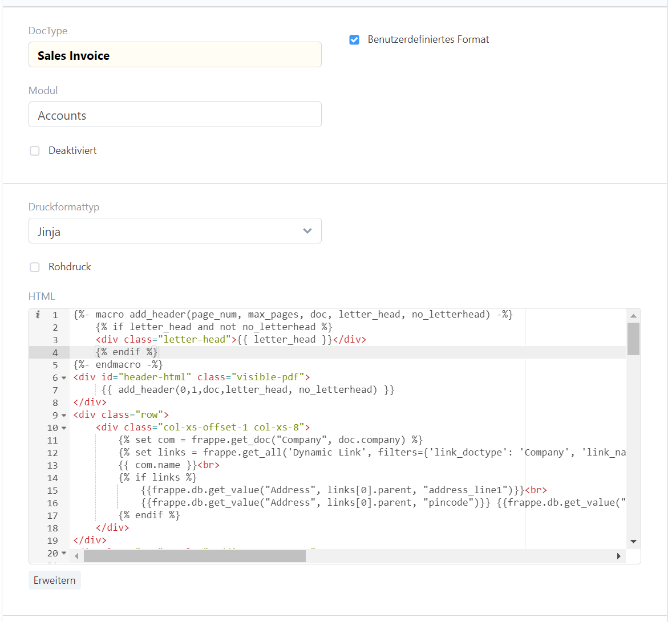Click the info icon beside line 1
The height and width of the screenshot is (622, 672).
coord(38,314)
